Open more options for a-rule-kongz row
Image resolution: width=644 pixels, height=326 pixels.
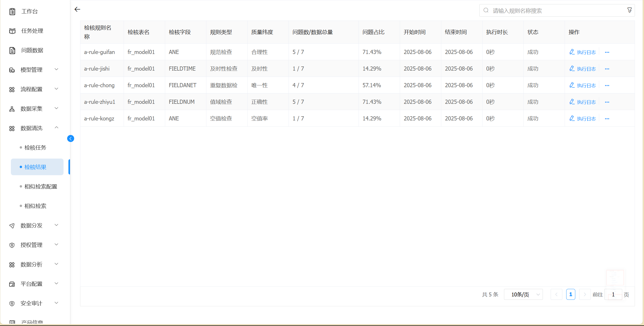coord(607,119)
